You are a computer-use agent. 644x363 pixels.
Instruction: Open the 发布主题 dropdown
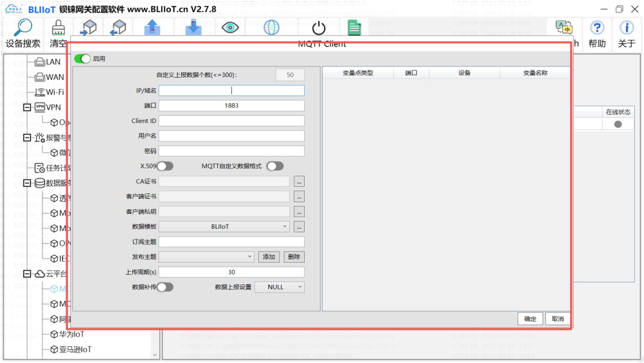coord(206,257)
